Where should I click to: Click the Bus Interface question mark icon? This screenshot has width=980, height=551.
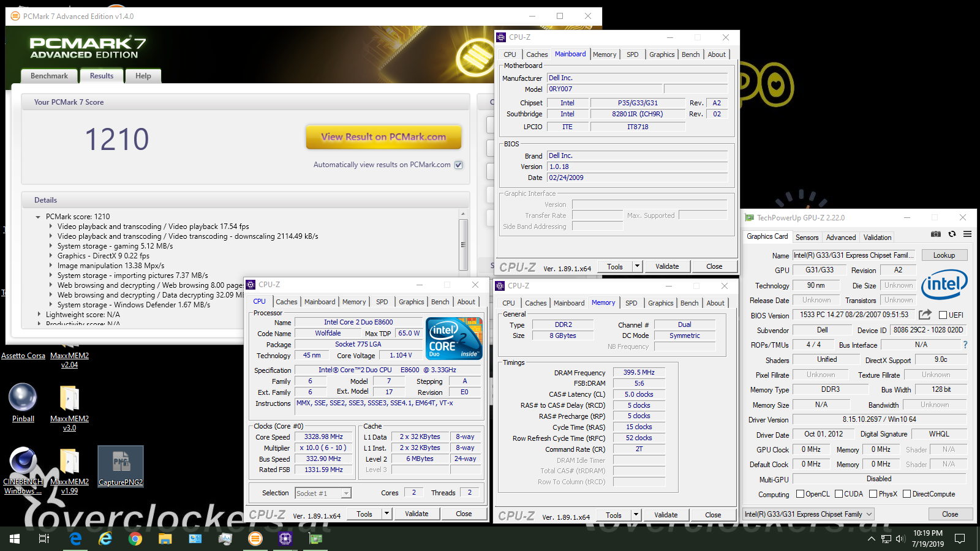(965, 345)
